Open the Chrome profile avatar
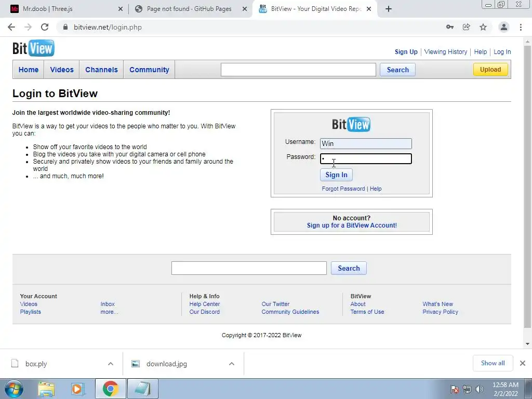This screenshot has width=532, height=399. [x=504, y=27]
